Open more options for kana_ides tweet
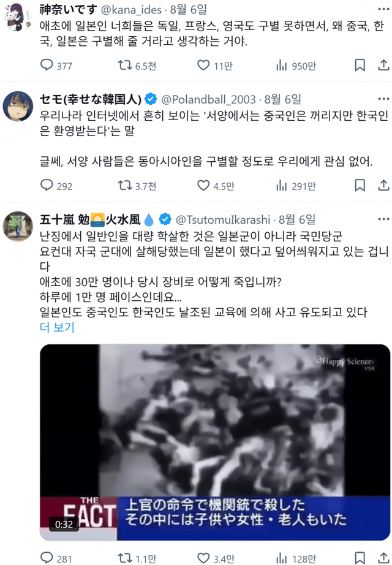The image size is (392, 565). [383, 9]
